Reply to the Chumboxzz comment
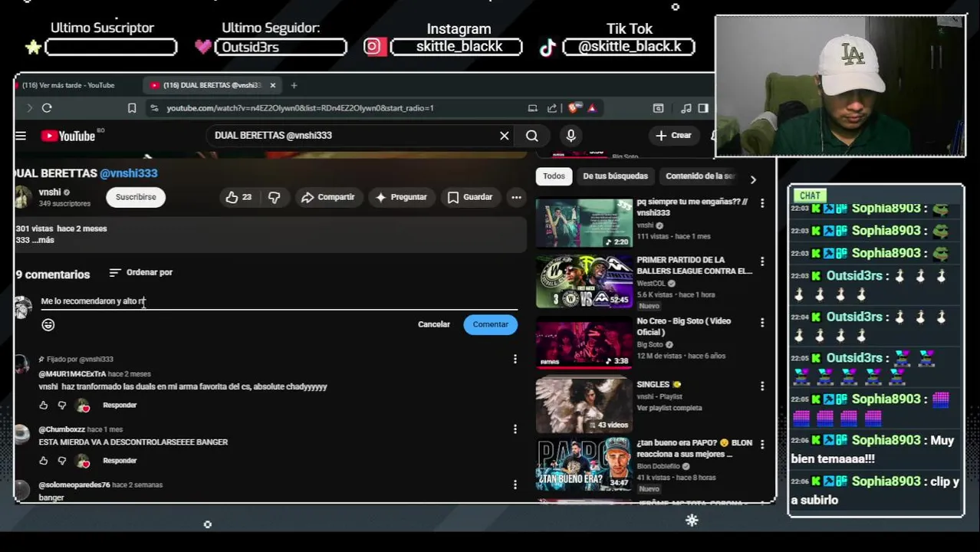Screen dimensions: 980x552 [120, 460]
